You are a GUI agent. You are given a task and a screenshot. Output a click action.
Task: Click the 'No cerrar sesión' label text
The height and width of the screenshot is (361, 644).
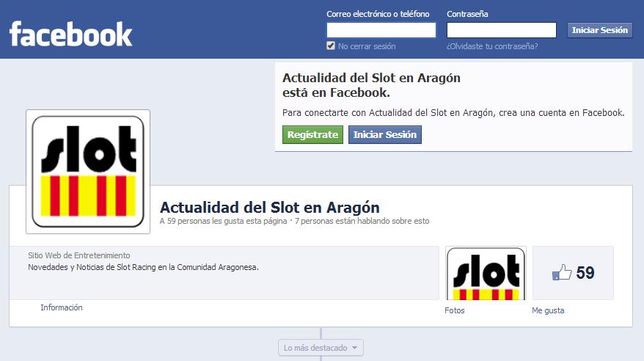point(367,46)
